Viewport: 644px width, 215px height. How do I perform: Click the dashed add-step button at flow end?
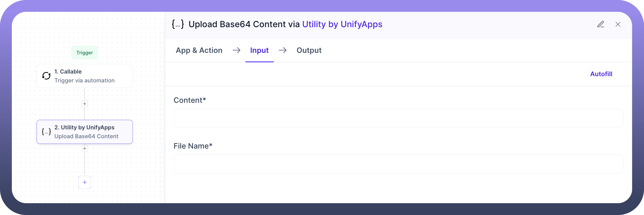coord(85,182)
